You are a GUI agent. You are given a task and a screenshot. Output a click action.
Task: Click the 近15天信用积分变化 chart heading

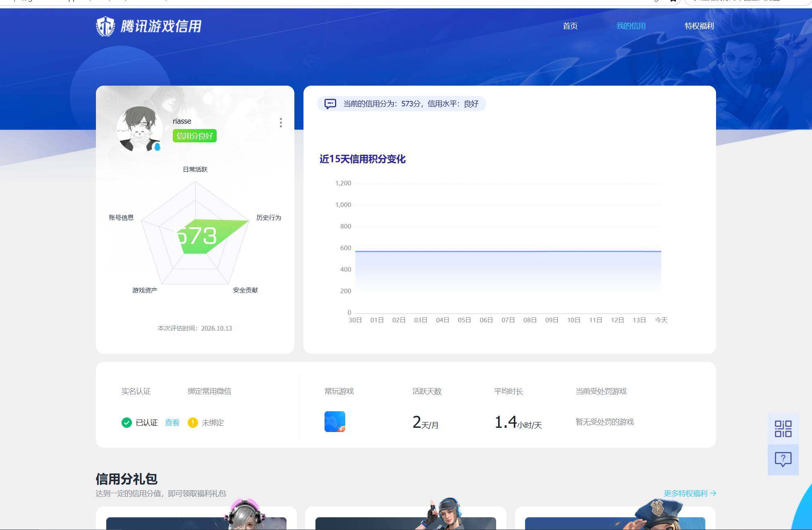(x=362, y=159)
